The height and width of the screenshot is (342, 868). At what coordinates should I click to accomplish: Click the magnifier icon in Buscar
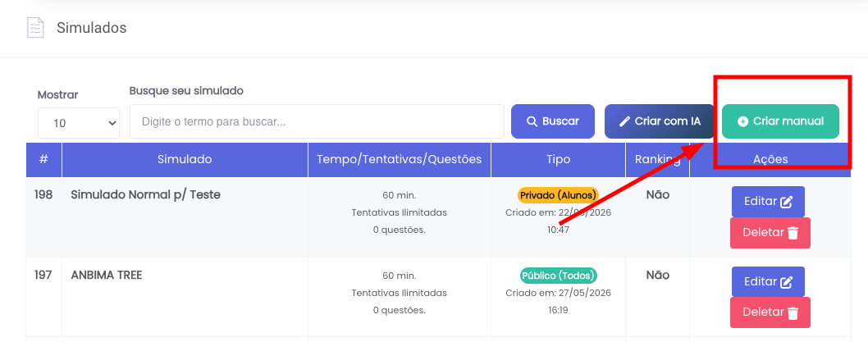tap(532, 121)
